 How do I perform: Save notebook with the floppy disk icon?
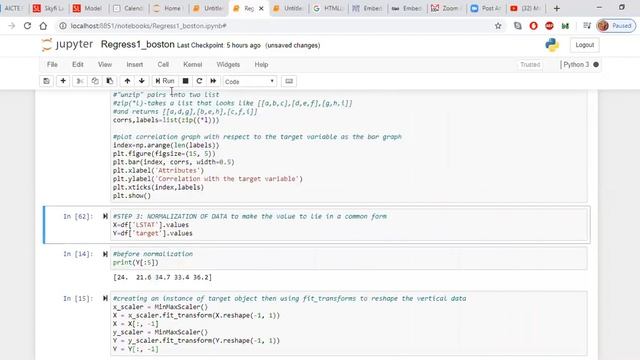click(x=47, y=81)
